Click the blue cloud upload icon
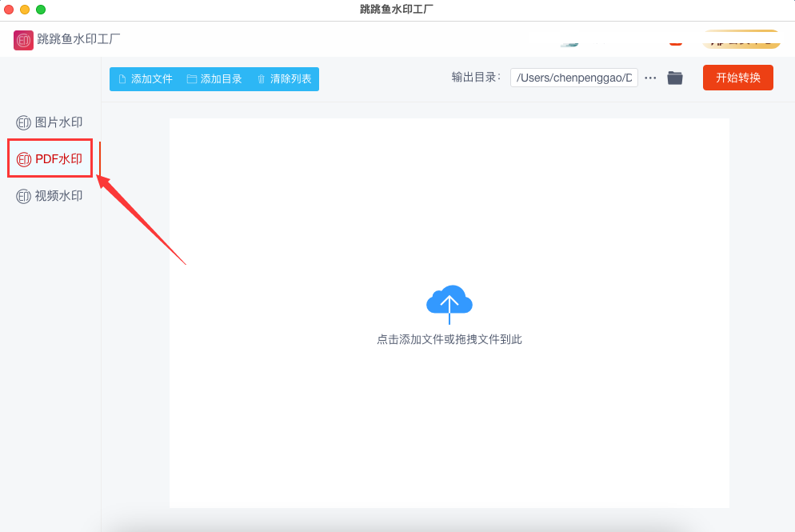The image size is (795, 532). click(449, 302)
